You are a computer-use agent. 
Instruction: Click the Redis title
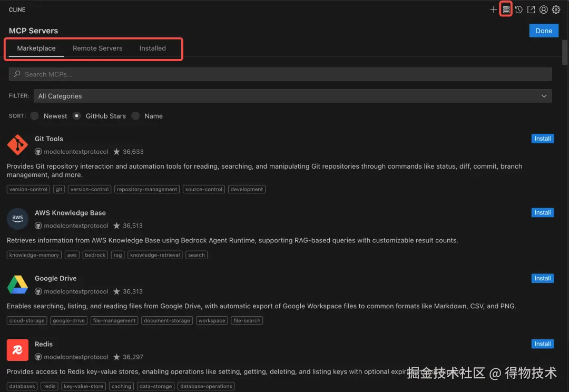[44, 344]
